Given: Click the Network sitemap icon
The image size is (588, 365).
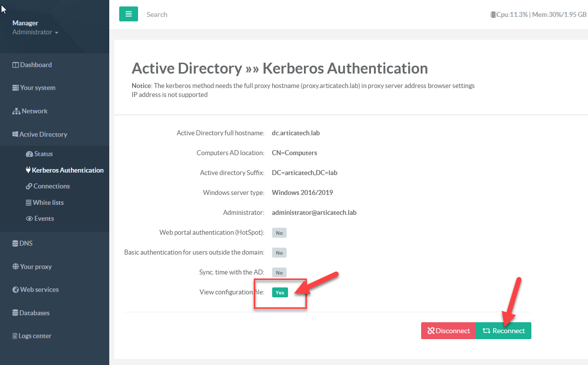Looking at the screenshot, I should [x=16, y=111].
